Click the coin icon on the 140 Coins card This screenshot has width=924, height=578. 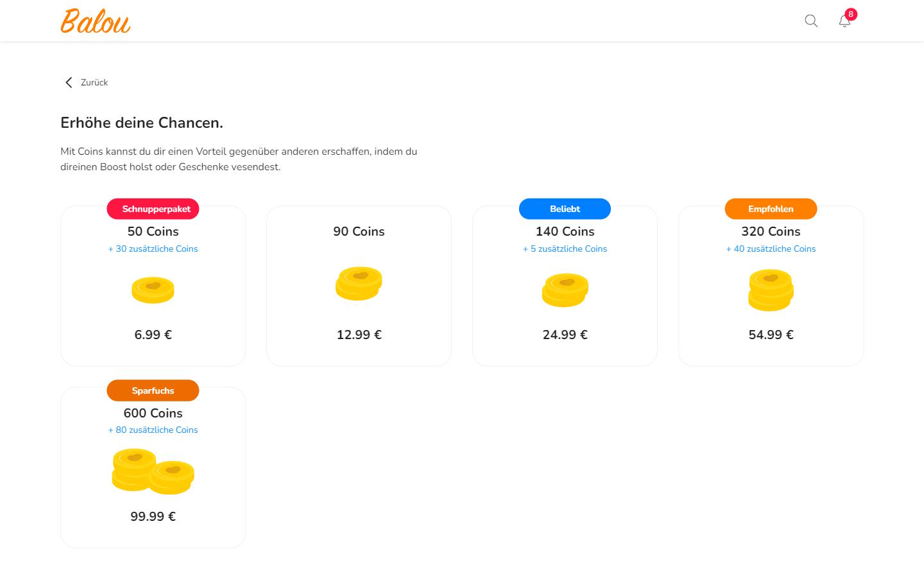click(x=565, y=290)
